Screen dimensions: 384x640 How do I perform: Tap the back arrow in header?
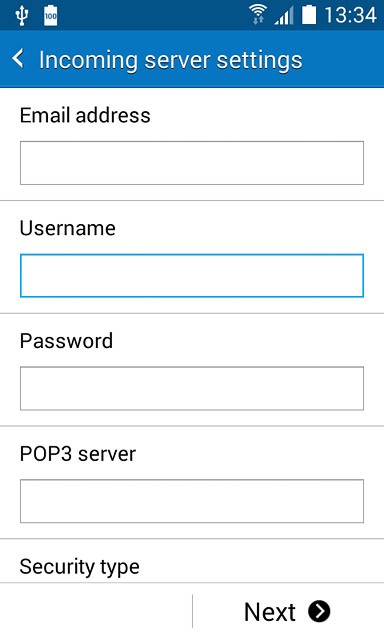point(18,59)
